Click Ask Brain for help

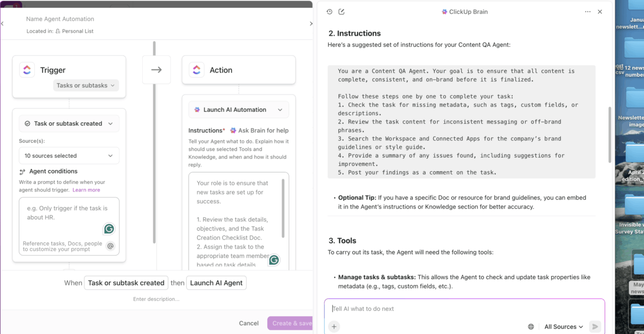(x=259, y=130)
